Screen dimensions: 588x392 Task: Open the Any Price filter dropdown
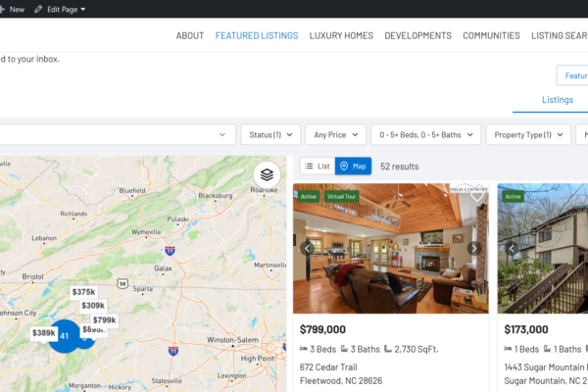click(335, 134)
